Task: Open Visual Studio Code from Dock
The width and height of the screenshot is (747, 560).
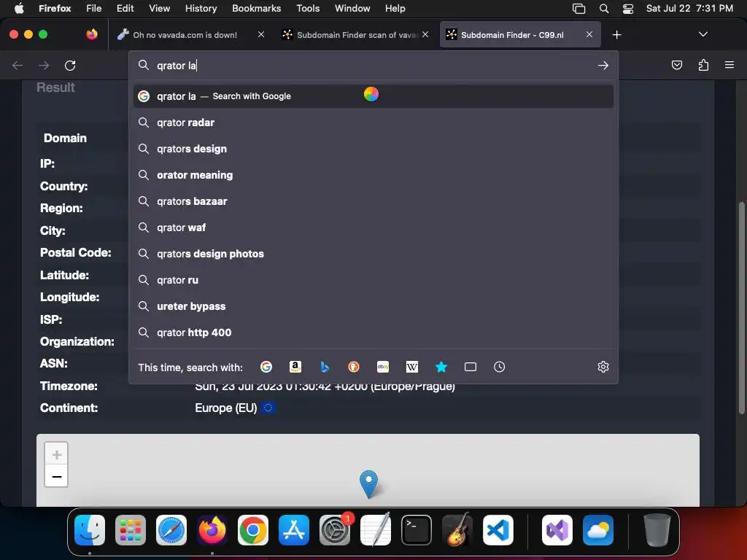Action: [498, 530]
